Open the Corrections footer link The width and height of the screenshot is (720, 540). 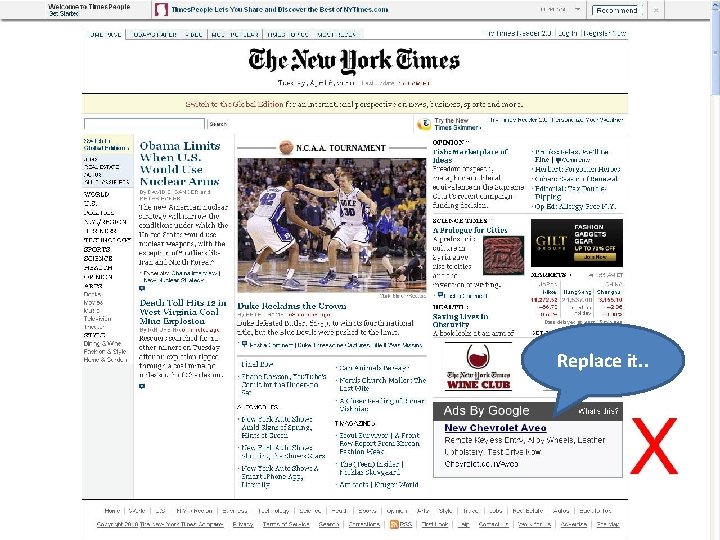tap(364, 524)
